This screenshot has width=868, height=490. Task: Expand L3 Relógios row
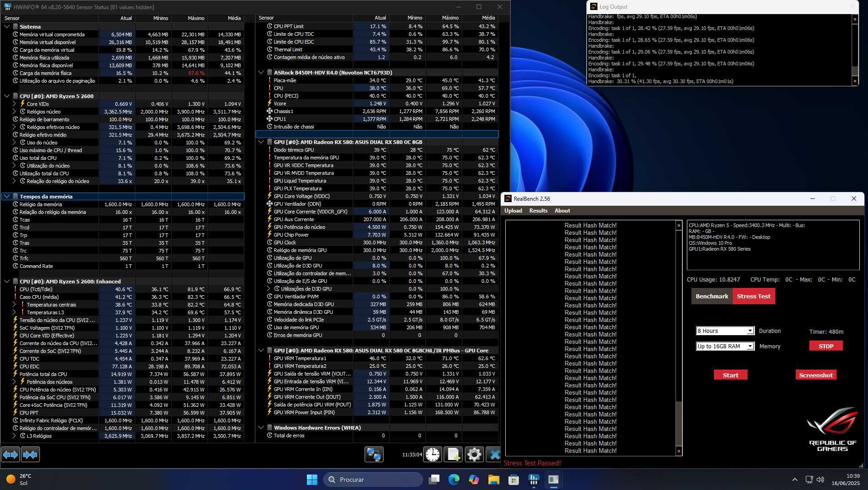[14, 436]
